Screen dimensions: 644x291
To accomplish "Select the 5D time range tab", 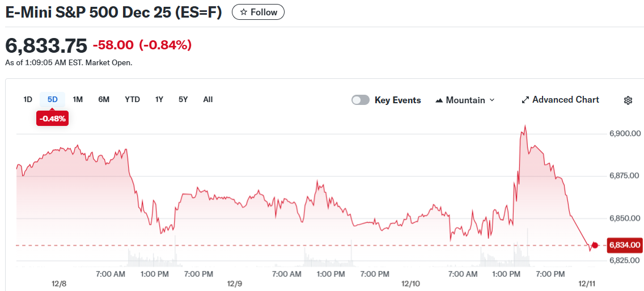I will [52, 99].
